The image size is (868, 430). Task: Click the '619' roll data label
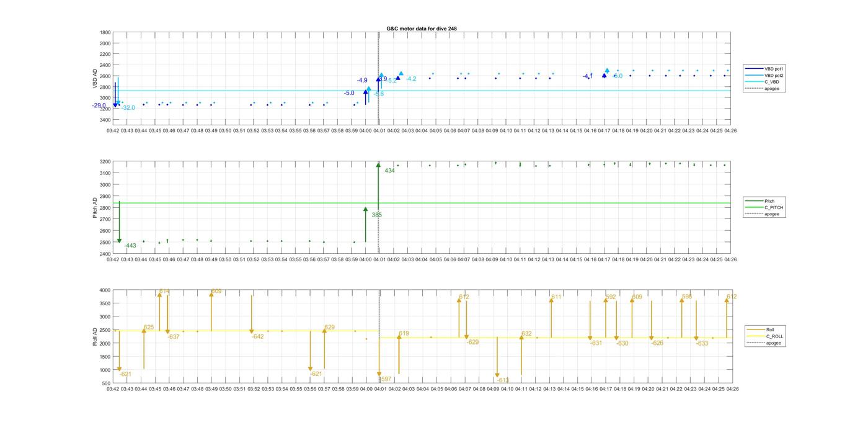pyautogui.click(x=404, y=334)
